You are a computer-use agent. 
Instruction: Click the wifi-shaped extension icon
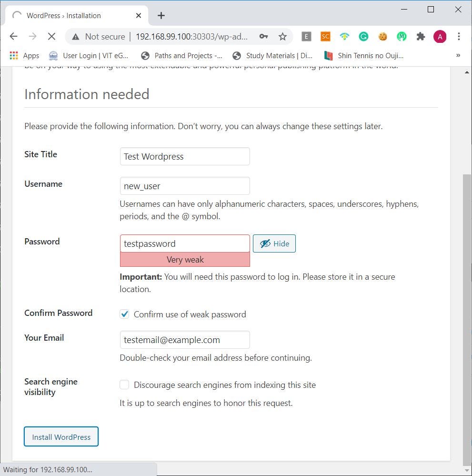(x=344, y=37)
